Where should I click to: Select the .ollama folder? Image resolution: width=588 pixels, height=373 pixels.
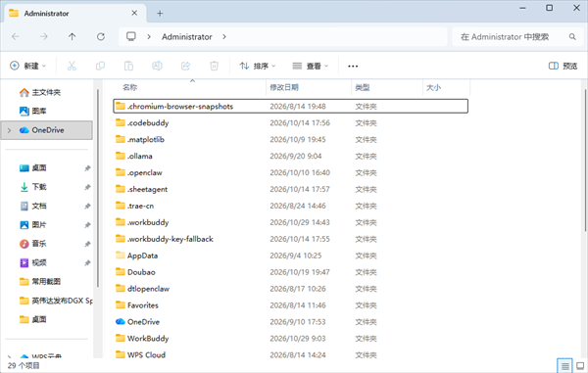point(291,156)
